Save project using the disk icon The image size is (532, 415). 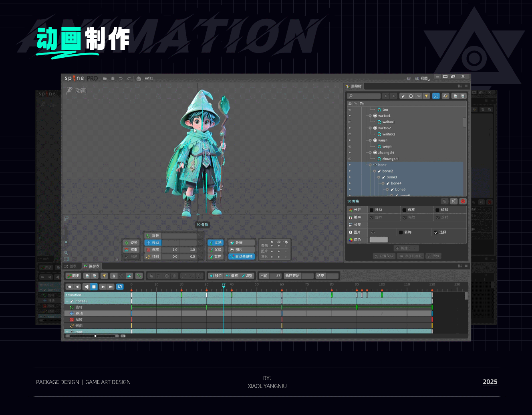[113, 79]
